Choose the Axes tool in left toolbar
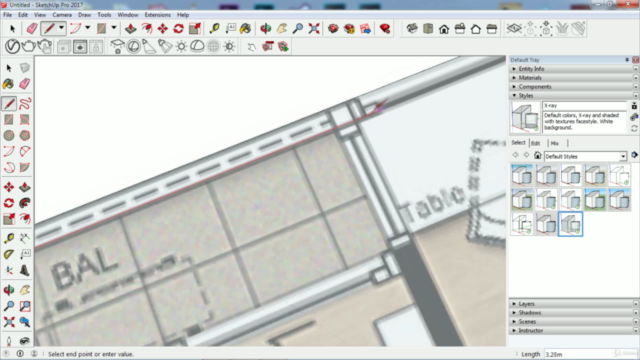The height and width of the screenshot is (360, 640). tap(9, 270)
